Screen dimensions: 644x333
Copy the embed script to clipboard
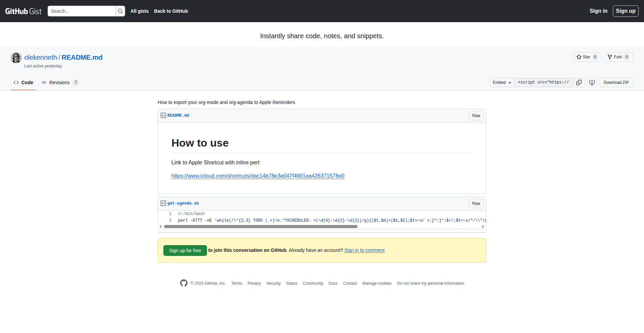point(579,82)
